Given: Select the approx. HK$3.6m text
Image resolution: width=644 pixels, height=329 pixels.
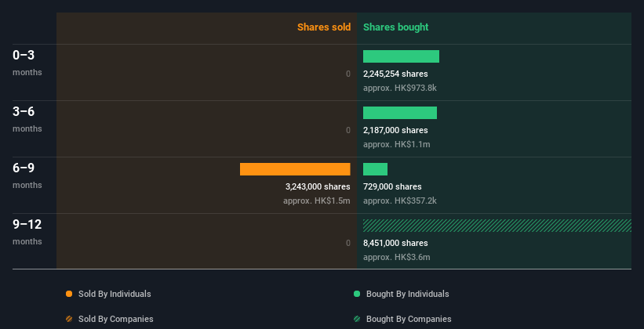Looking at the screenshot, I should click(396, 257).
